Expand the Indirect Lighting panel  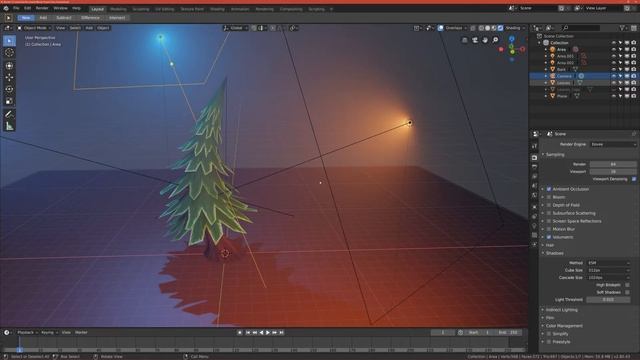[x=561, y=310]
